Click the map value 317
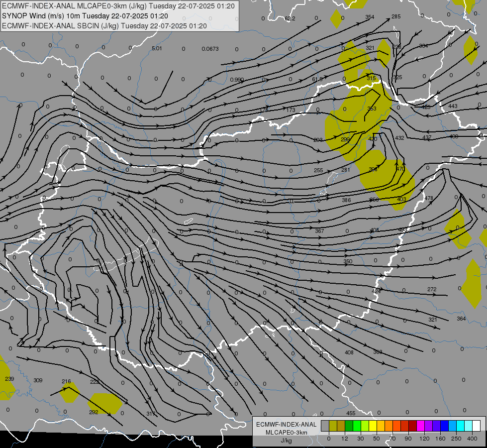The image size is (487, 448). [x=151, y=414]
